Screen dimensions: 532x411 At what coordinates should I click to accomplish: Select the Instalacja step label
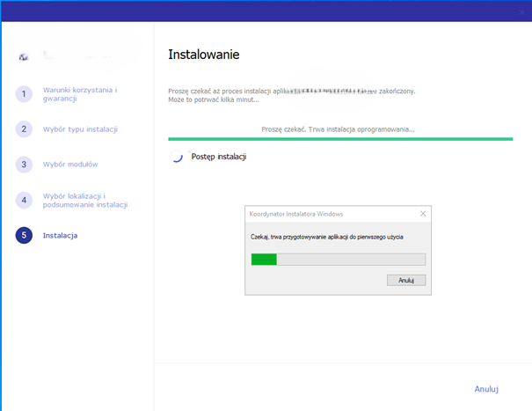click(60, 235)
